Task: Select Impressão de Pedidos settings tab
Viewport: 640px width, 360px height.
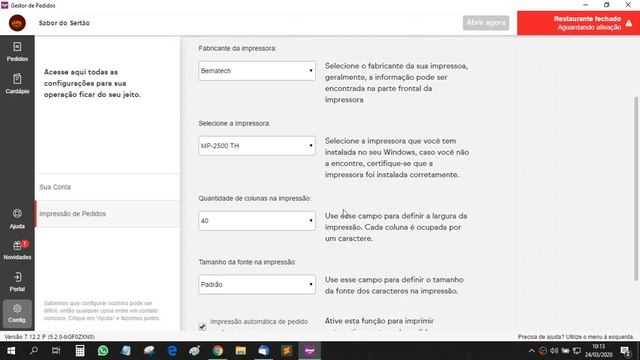Action: tap(108, 213)
